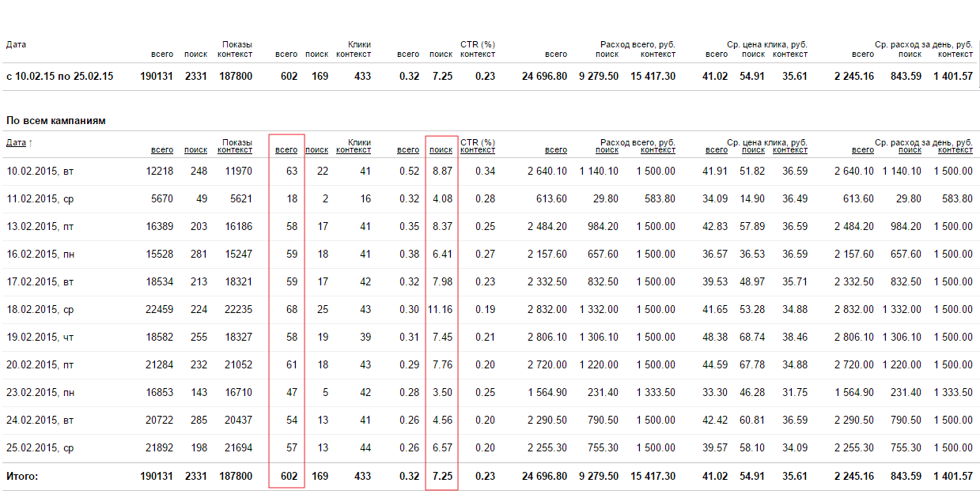Viewport: 980px width, 498px height.
Task: Sort by underlined Расход поиск column link
Action: pyautogui.click(x=607, y=150)
